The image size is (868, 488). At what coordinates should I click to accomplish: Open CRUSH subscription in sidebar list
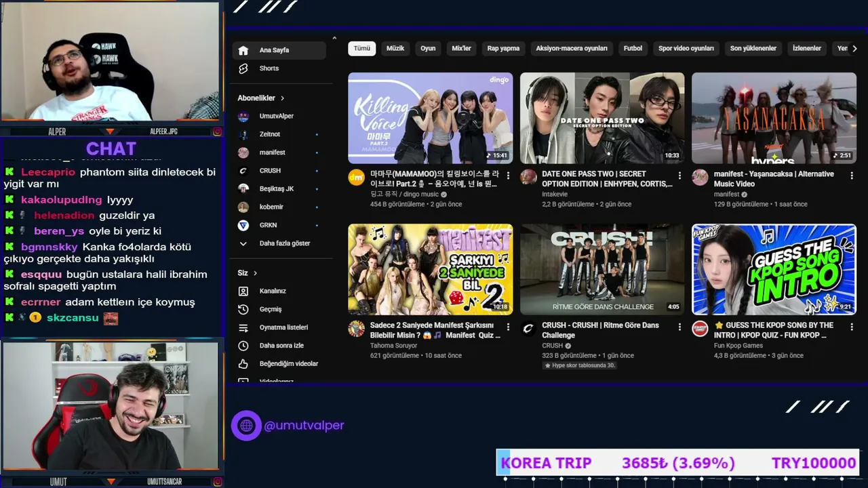279,171
